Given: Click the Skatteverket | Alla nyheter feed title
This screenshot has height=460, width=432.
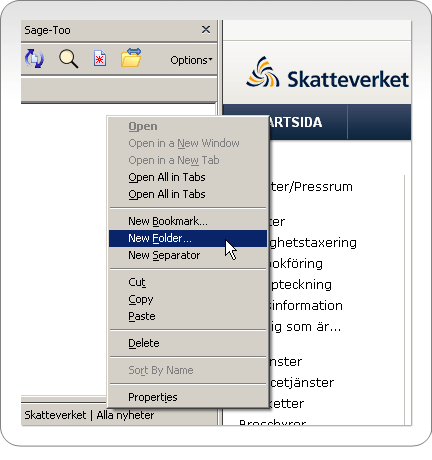Looking at the screenshot, I should tap(89, 415).
